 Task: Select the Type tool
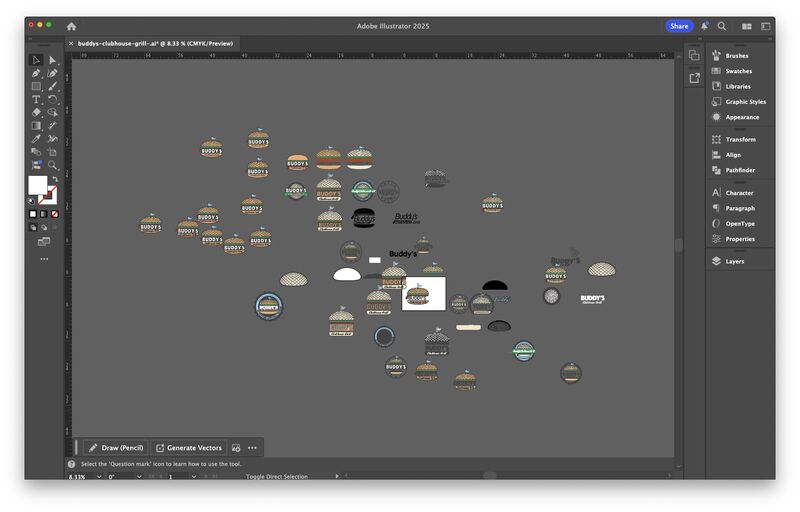[x=36, y=99]
